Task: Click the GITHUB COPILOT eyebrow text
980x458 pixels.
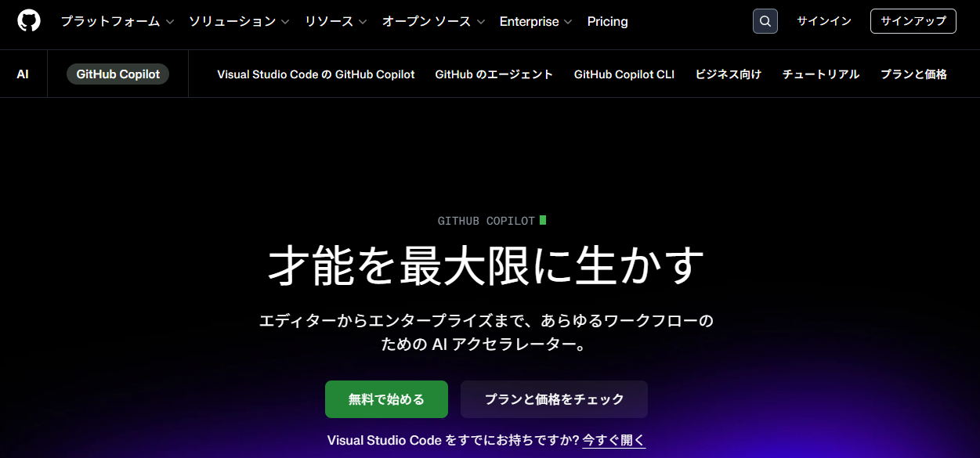Action: coord(486,221)
